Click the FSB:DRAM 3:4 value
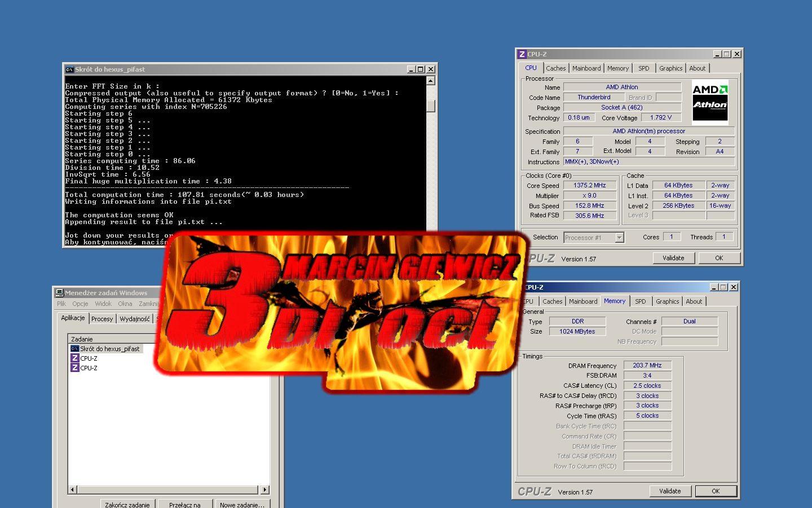The height and width of the screenshot is (508, 812). click(647, 375)
